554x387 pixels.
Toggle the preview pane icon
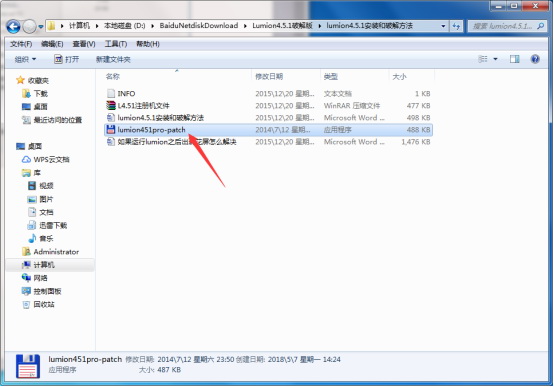pyautogui.click(x=514, y=59)
